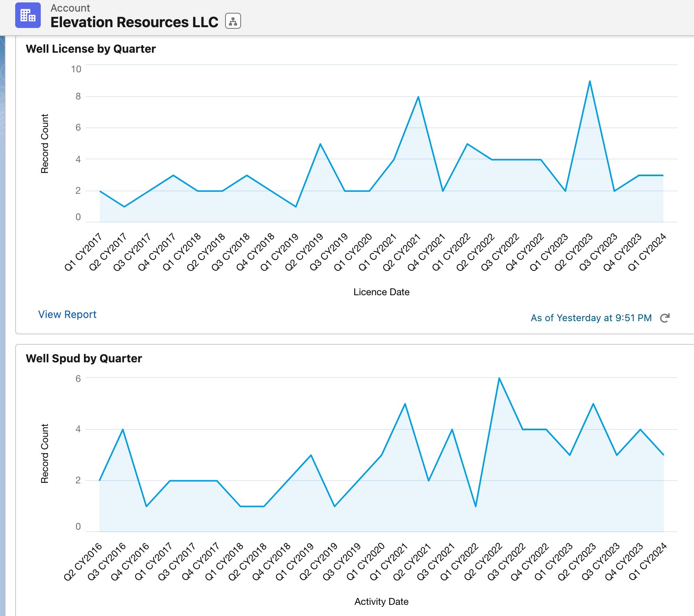Open the account hierarchy view icon
Image resolution: width=694 pixels, height=616 pixels.
233,21
